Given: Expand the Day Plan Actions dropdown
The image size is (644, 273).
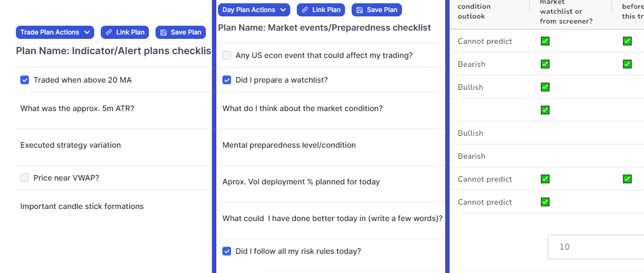Looking at the screenshot, I should (254, 10).
